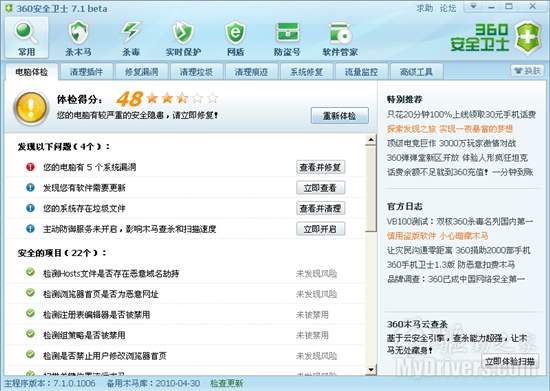Screen dimensions: 550x391
Task: Click 安全的项目（22个） heading
Action: pyautogui.click(x=62, y=253)
